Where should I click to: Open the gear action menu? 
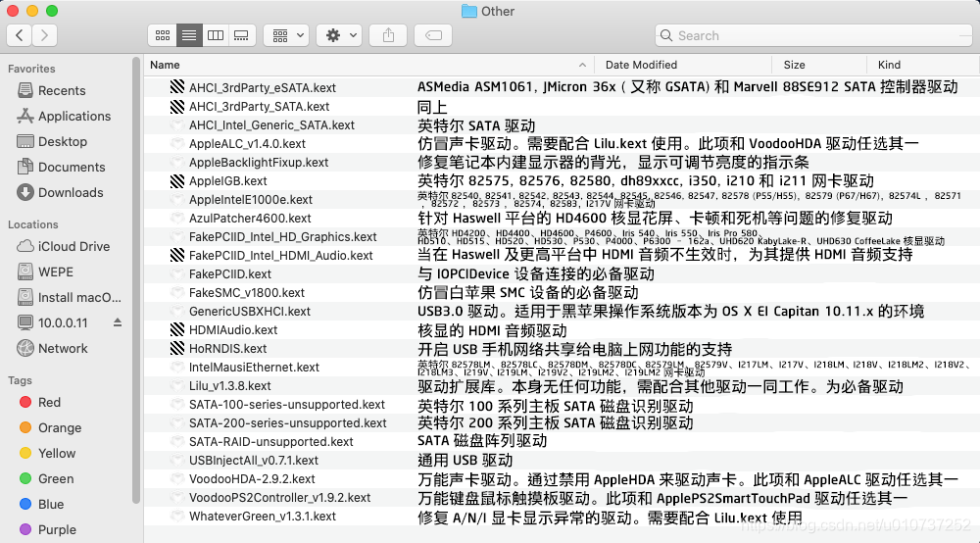(x=339, y=35)
